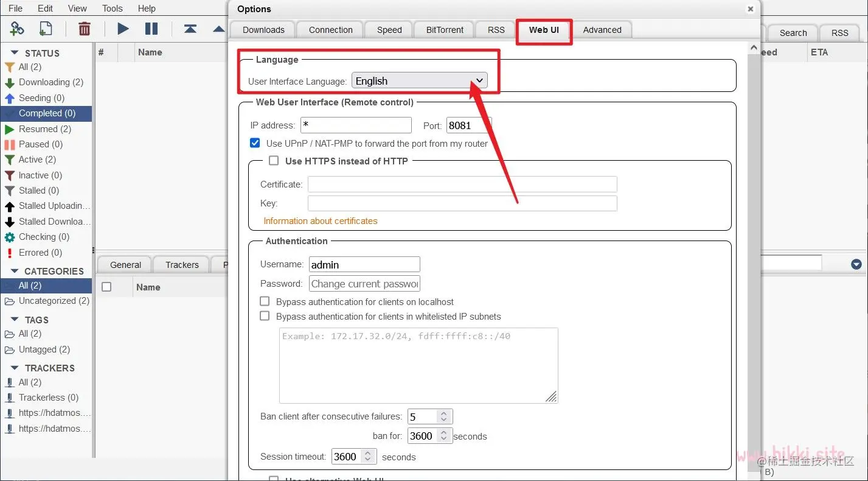This screenshot has width=868, height=481.
Task: Tick the checkbox beside Name in lower panel
Action: click(x=106, y=287)
